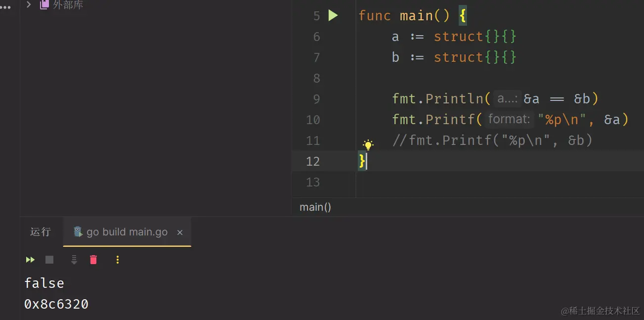The width and height of the screenshot is (644, 320).
Task: Click the scroll-to-end output icon
Action: point(74,260)
